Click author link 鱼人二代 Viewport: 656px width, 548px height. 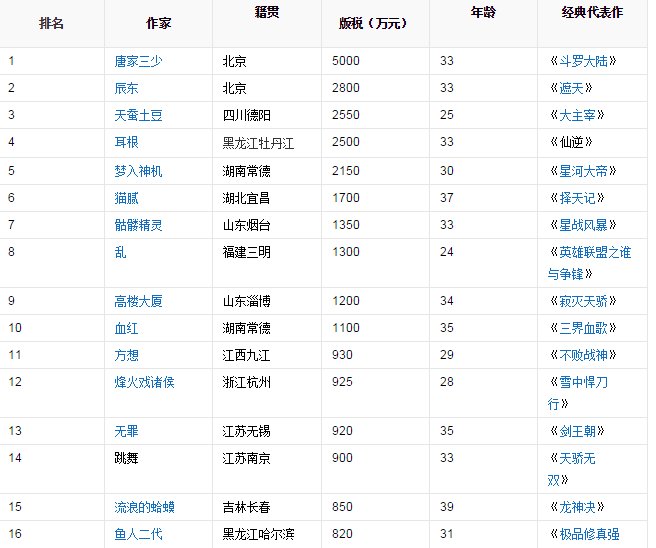pyautogui.click(x=138, y=534)
